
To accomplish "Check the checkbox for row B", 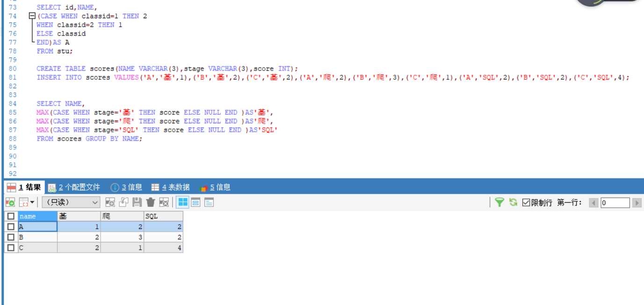I will tap(11, 237).
